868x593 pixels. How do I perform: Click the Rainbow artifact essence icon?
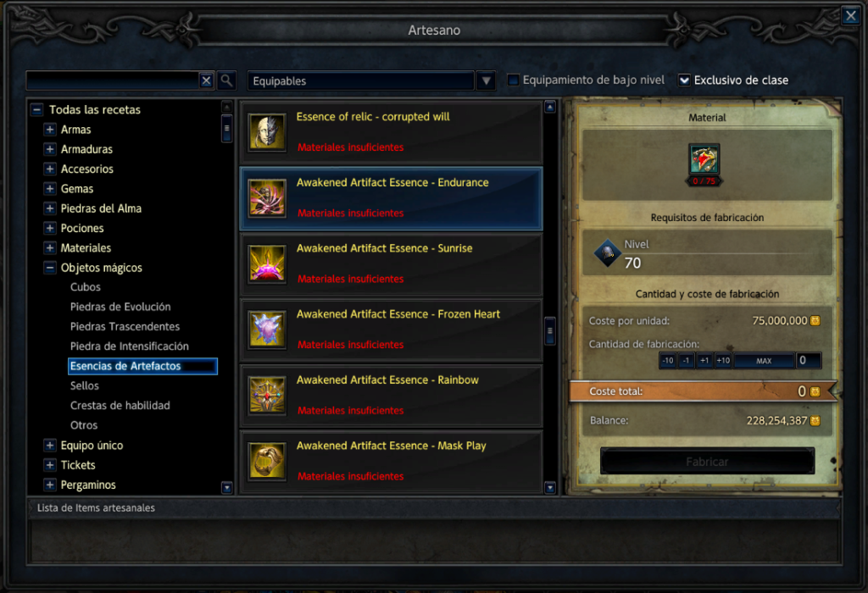point(267,395)
